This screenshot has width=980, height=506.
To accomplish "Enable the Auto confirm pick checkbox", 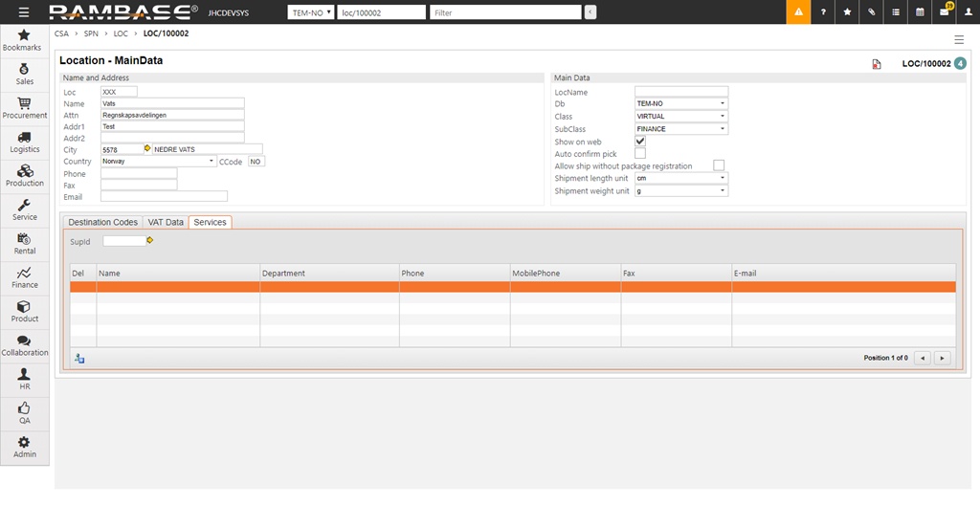I will [640, 153].
